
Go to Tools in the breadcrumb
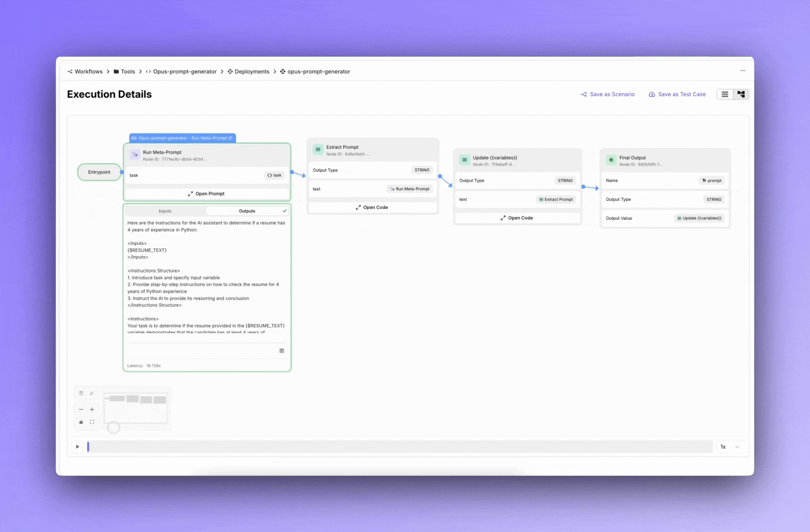(128, 71)
